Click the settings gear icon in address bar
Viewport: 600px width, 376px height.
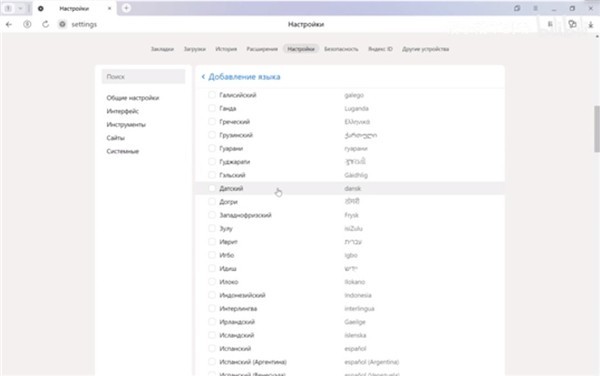62,24
